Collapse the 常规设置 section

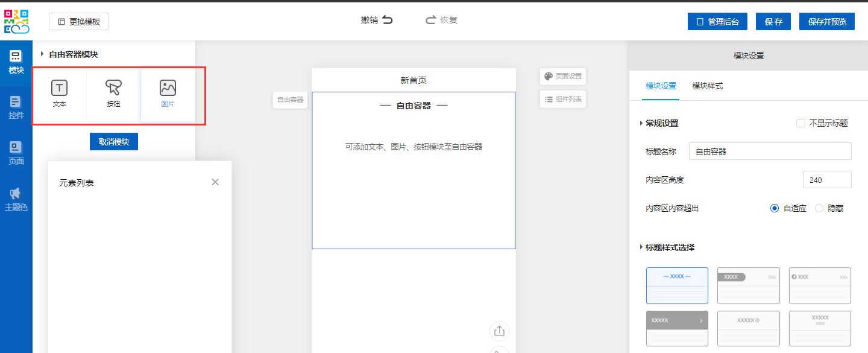click(x=641, y=123)
